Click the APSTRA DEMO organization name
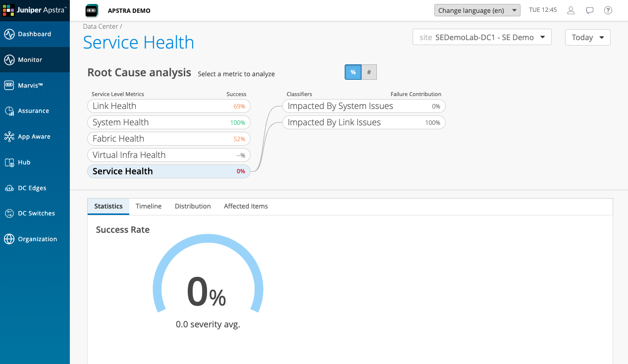The width and height of the screenshot is (628, 364). [x=129, y=10]
